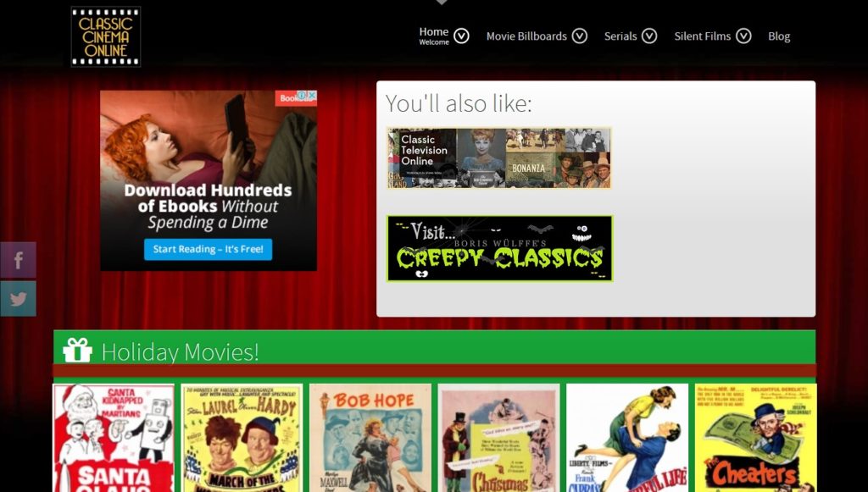Viewport: 868px width, 492px height.
Task: Open the Home Welcome menu item
Action: pyautogui.click(x=434, y=36)
